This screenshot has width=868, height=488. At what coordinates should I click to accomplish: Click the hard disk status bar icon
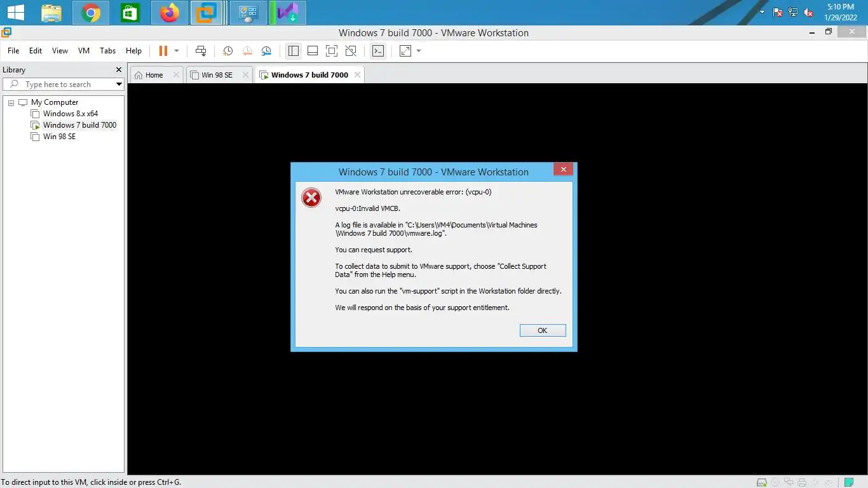point(762,482)
